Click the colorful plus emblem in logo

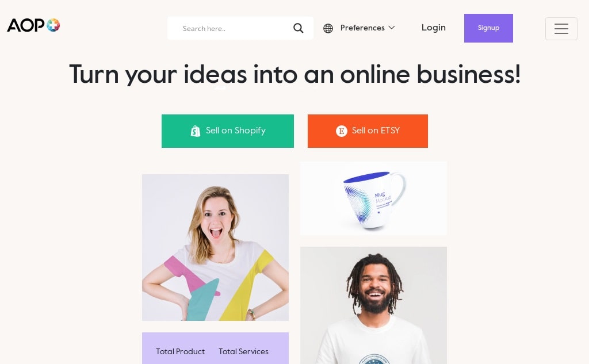(53, 25)
